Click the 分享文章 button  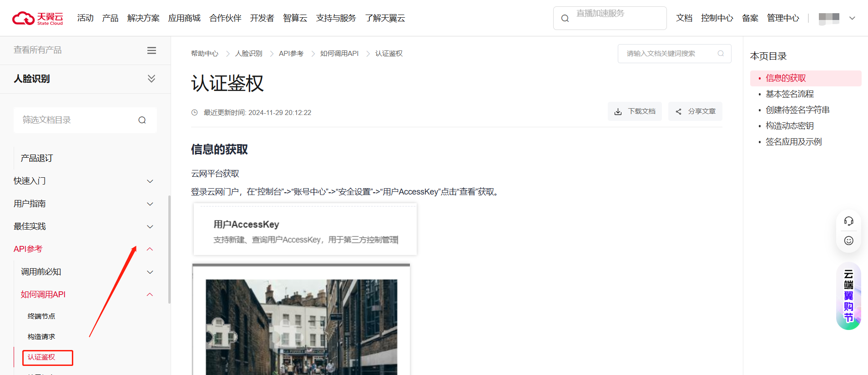point(695,111)
